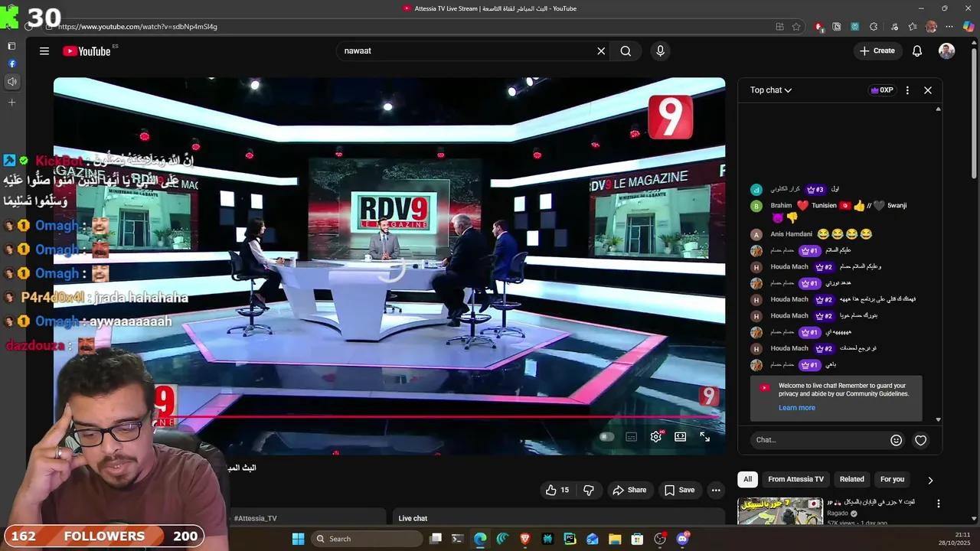Save the video to a playlist
Screen dimensions: 980x551
[x=679, y=491]
